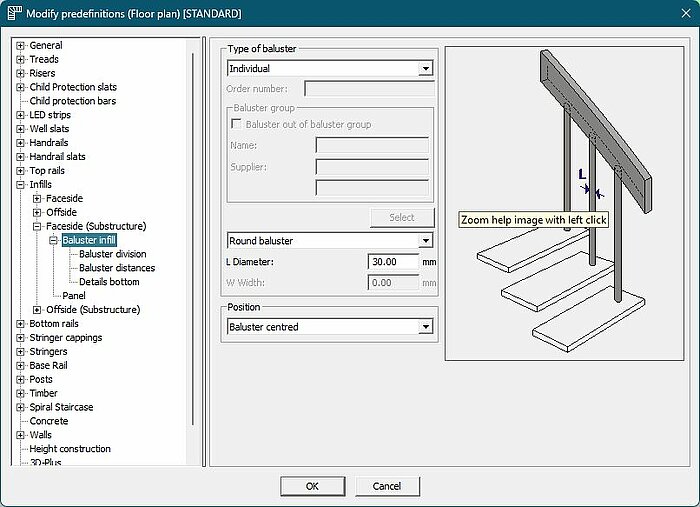Select Details bottom tree item
The image size is (700, 507).
109,282
